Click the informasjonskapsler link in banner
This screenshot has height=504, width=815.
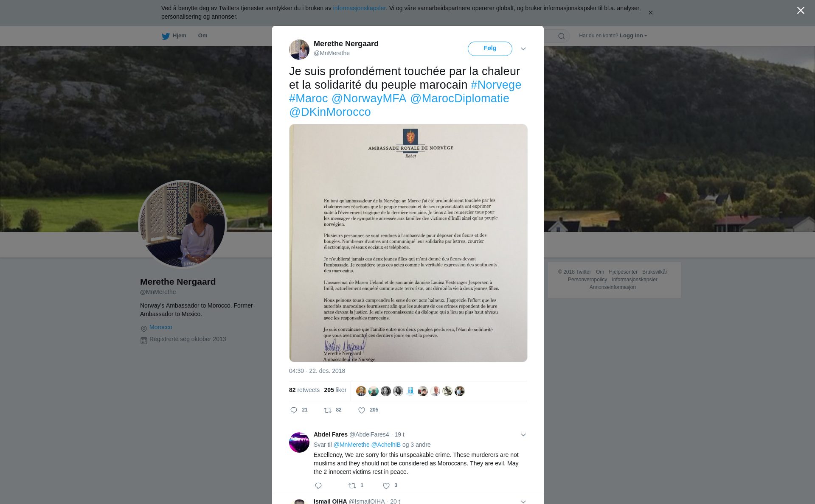pyautogui.click(x=359, y=8)
